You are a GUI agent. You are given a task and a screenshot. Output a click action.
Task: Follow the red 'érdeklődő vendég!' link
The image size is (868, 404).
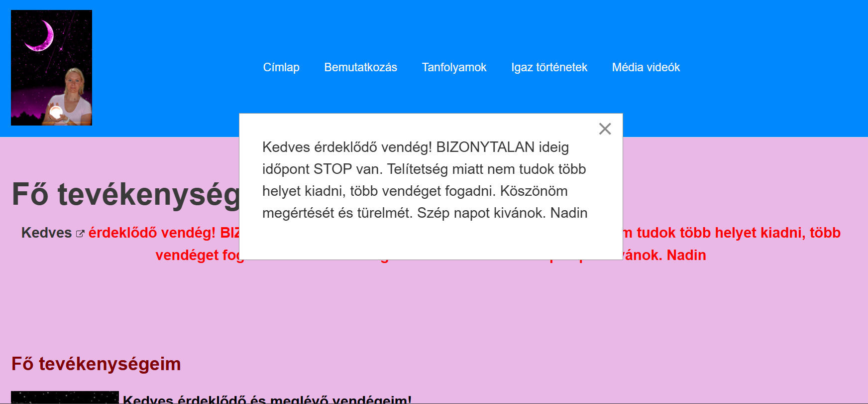point(152,233)
